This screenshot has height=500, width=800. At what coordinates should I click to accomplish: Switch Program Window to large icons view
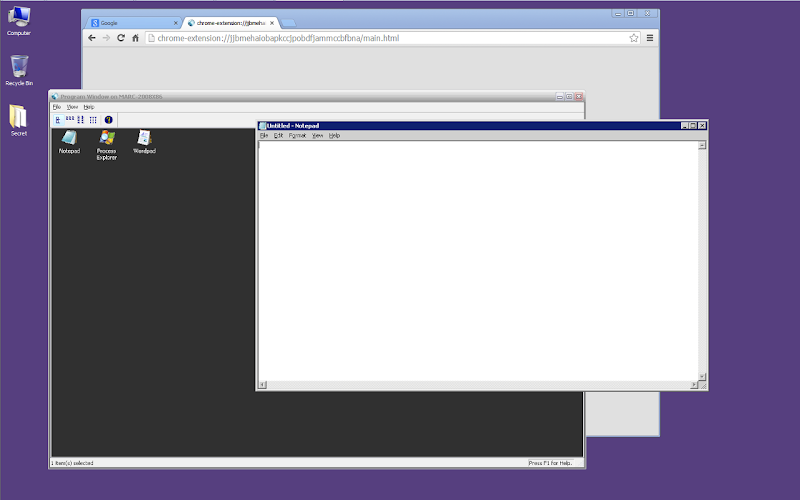[x=58, y=120]
